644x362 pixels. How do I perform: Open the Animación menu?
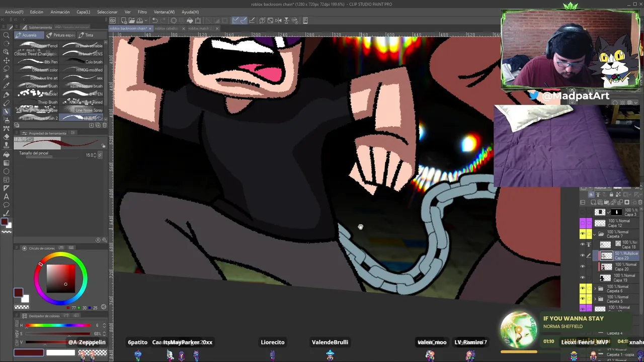click(x=60, y=12)
